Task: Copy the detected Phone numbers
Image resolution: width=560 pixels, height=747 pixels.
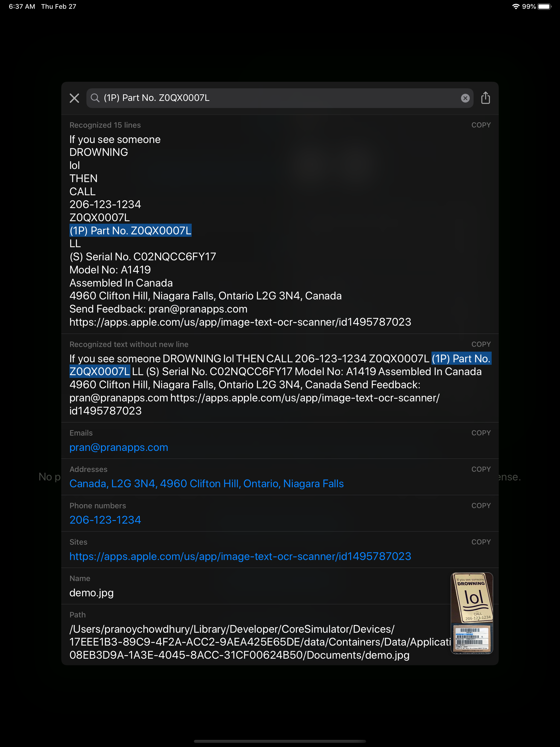Action: [x=481, y=506]
